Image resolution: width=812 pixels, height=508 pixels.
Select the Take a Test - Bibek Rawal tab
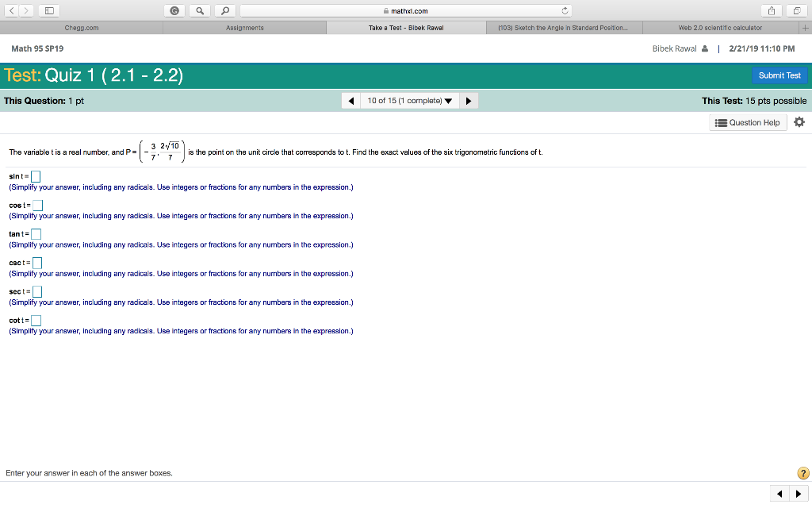click(x=406, y=28)
